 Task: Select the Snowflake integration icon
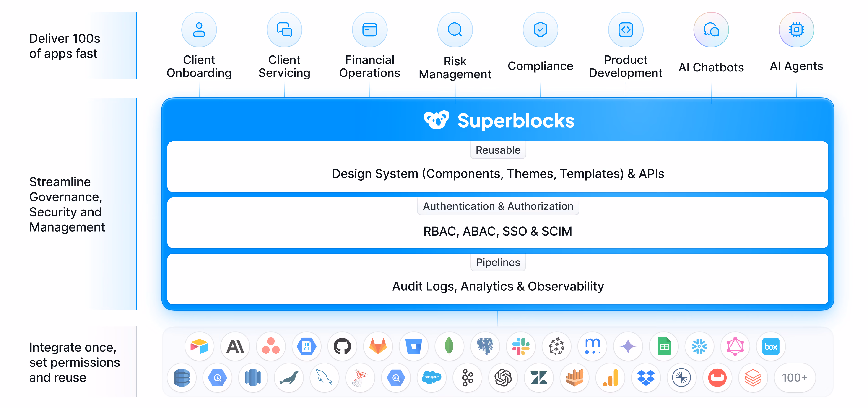coord(699,346)
